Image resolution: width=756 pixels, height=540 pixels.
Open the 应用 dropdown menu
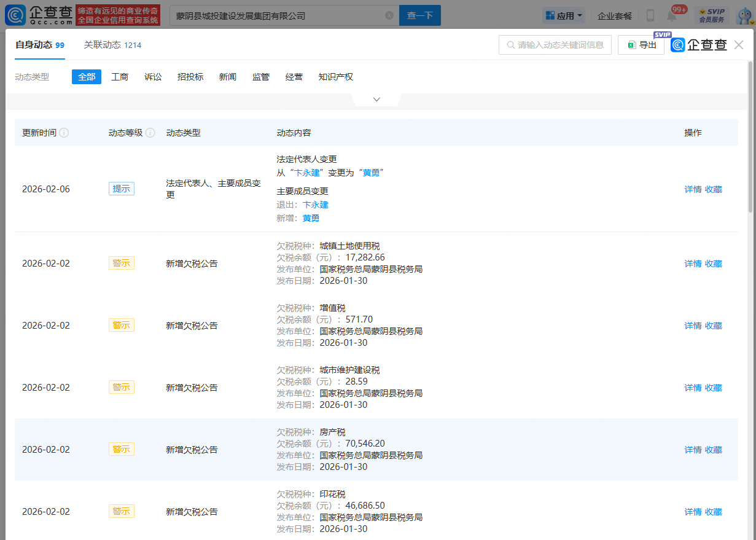pos(563,15)
